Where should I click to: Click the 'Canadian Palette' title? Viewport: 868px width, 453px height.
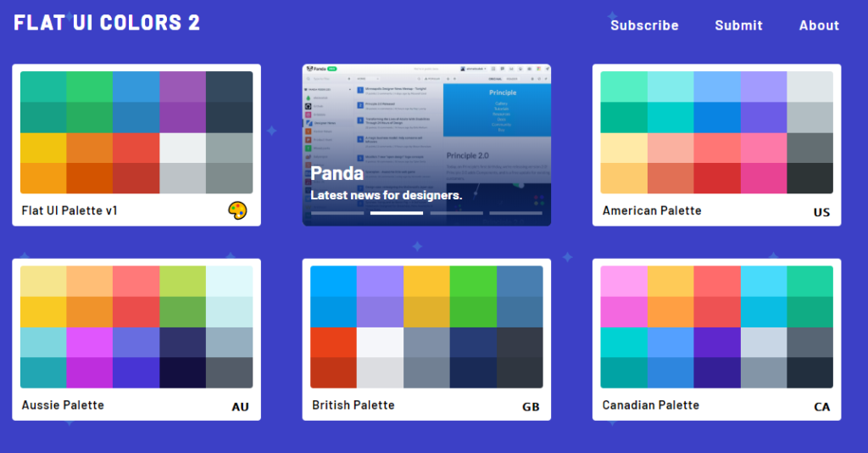pyautogui.click(x=650, y=405)
